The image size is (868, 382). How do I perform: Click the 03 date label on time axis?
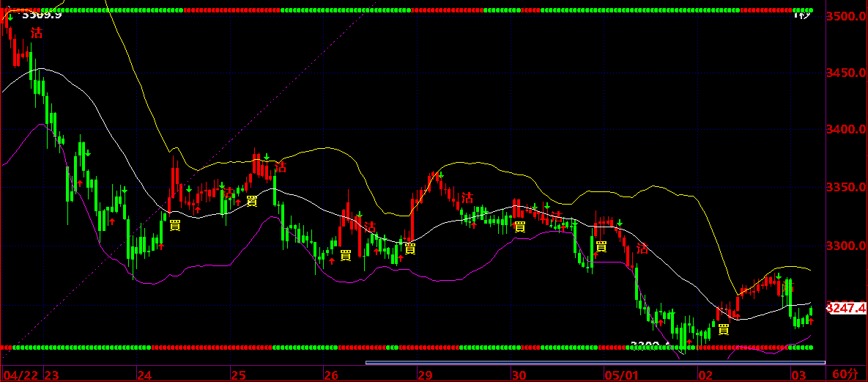tap(798, 376)
